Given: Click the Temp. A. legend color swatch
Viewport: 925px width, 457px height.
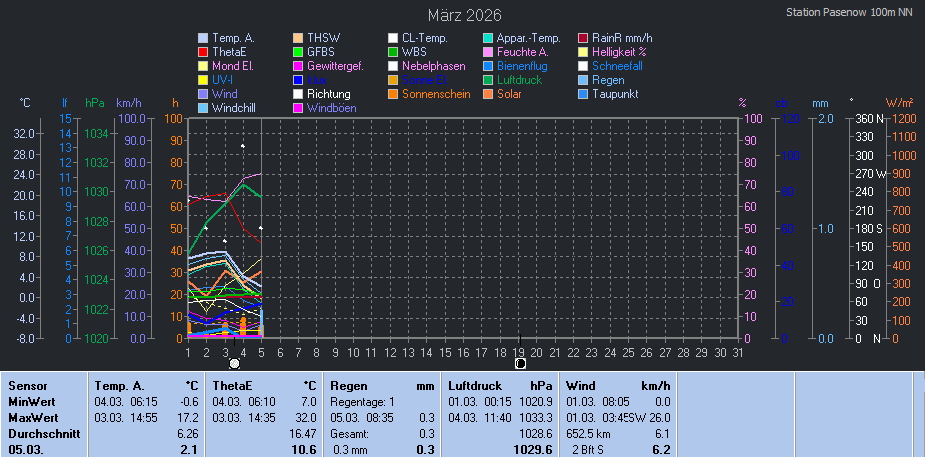Looking at the screenshot, I should click(203, 38).
